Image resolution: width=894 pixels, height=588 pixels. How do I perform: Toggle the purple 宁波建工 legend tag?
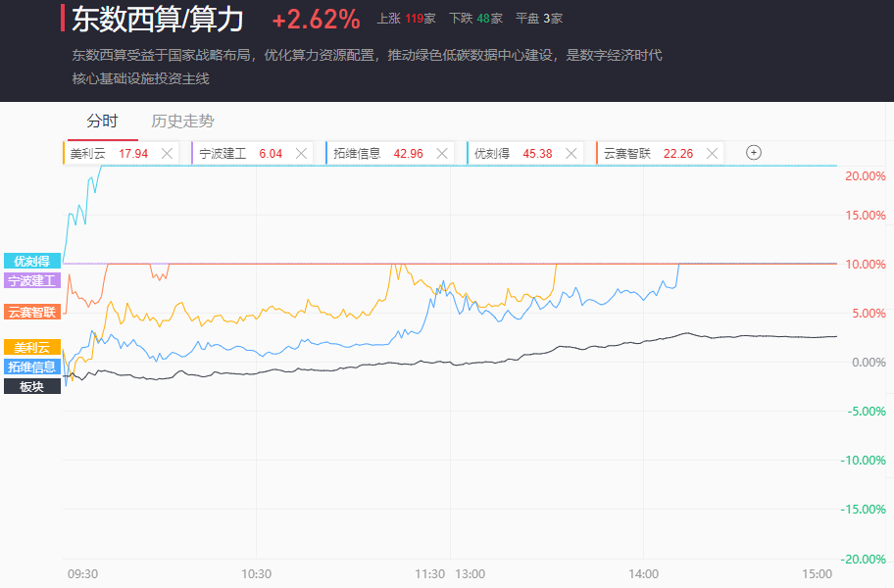[32, 280]
